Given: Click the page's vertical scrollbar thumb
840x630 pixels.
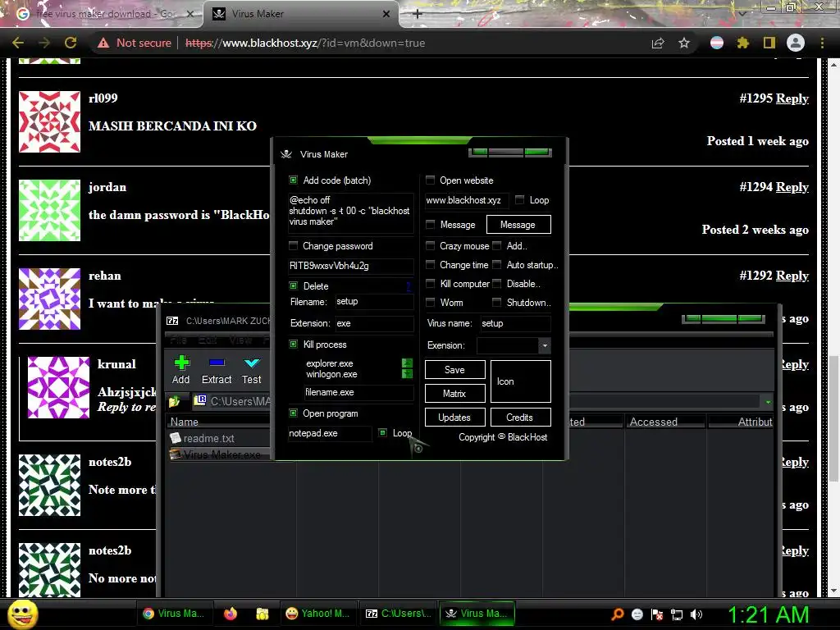Looking at the screenshot, I should [x=833, y=418].
